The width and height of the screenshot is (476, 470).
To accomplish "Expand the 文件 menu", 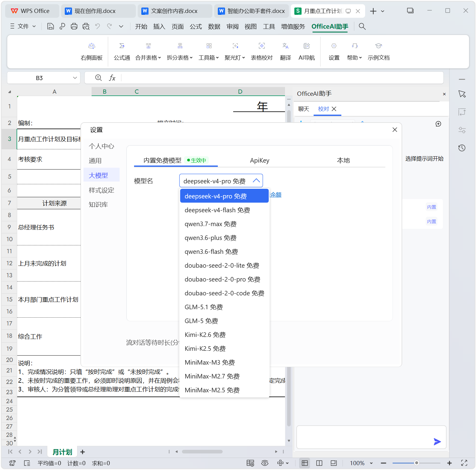I will coord(23,26).
